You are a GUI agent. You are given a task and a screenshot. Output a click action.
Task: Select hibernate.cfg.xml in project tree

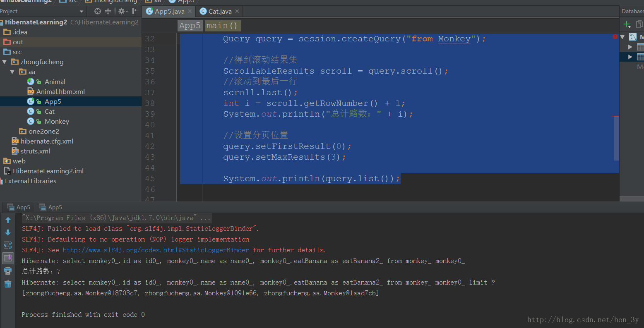coord(47,141)
